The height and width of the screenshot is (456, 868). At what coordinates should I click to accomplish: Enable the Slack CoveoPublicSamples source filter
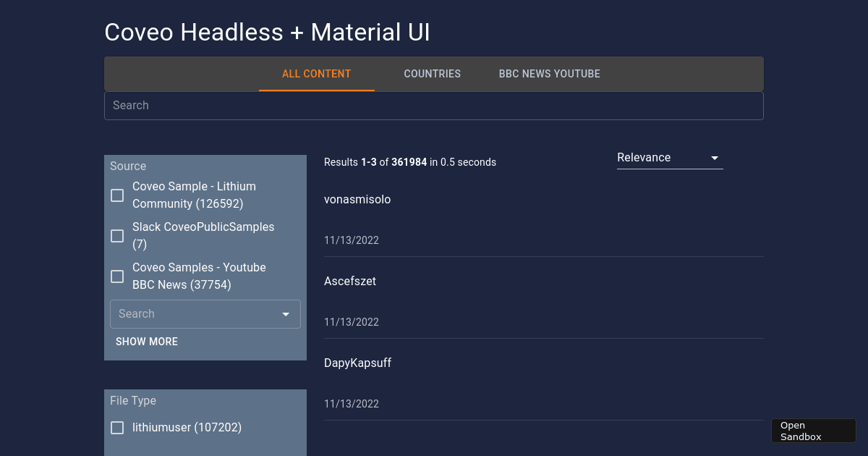(x=117, y=236)
